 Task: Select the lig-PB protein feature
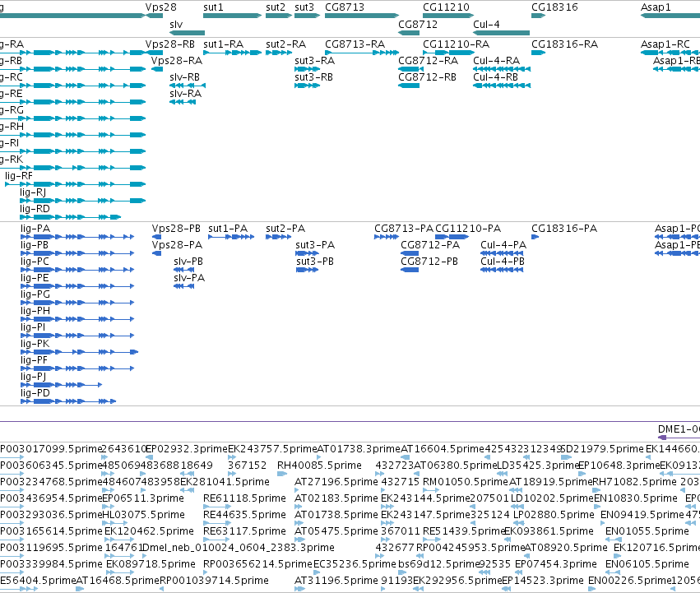[77, 253]
